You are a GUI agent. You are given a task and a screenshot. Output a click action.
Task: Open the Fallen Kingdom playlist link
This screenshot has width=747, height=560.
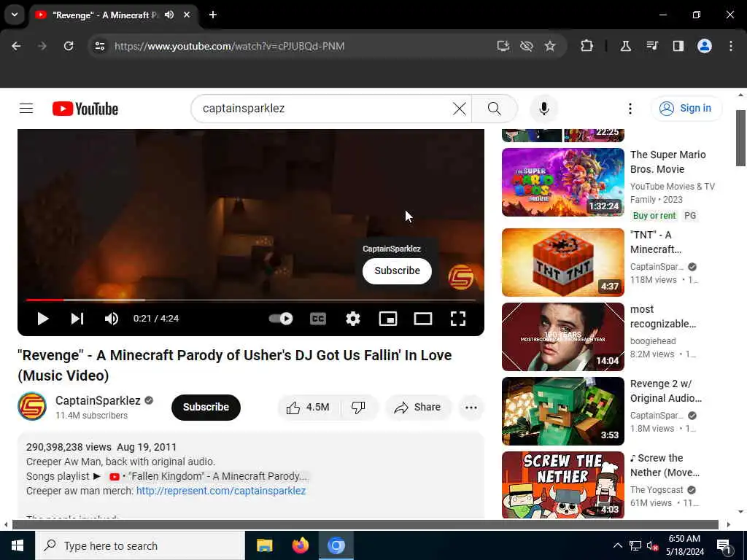(x=208, y=476)
